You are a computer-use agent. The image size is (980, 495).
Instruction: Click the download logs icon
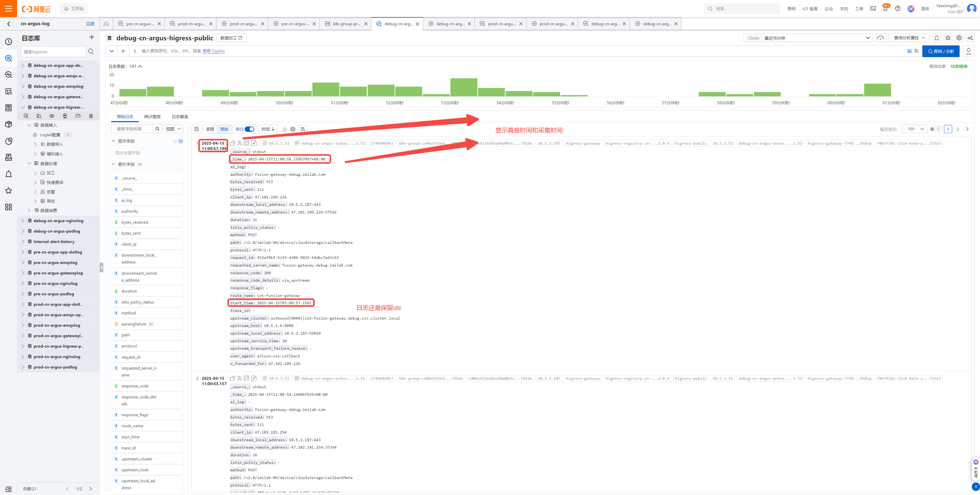[284, 129]
